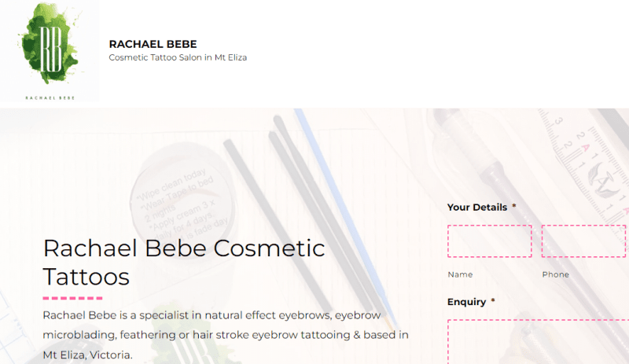Image resolution: width=629 pixels, height=364 pixels.
Task: Click the pink dashed divider under the heading
Action: click(72, 298)
